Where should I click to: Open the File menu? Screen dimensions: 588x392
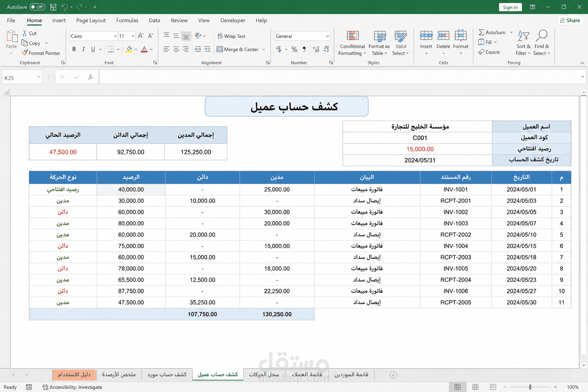point(11,20)
